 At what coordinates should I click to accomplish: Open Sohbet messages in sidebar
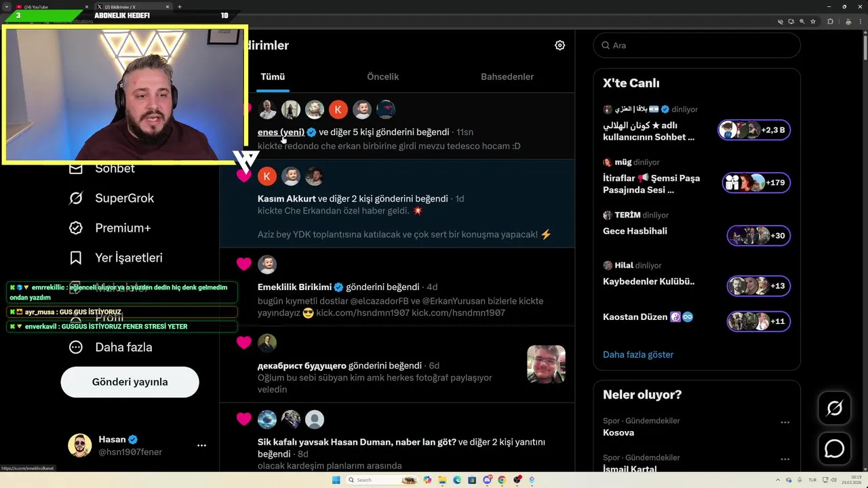(102, 169)
